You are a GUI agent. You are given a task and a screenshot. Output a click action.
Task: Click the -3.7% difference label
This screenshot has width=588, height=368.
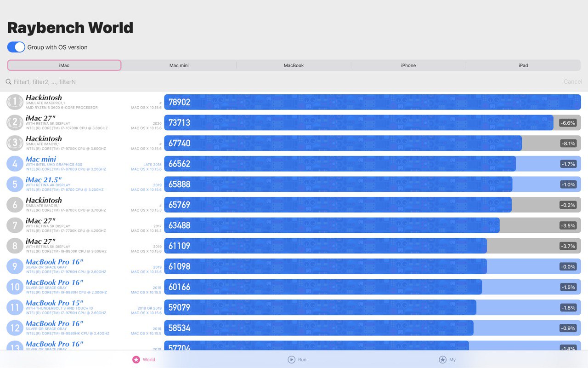(568, 246)
